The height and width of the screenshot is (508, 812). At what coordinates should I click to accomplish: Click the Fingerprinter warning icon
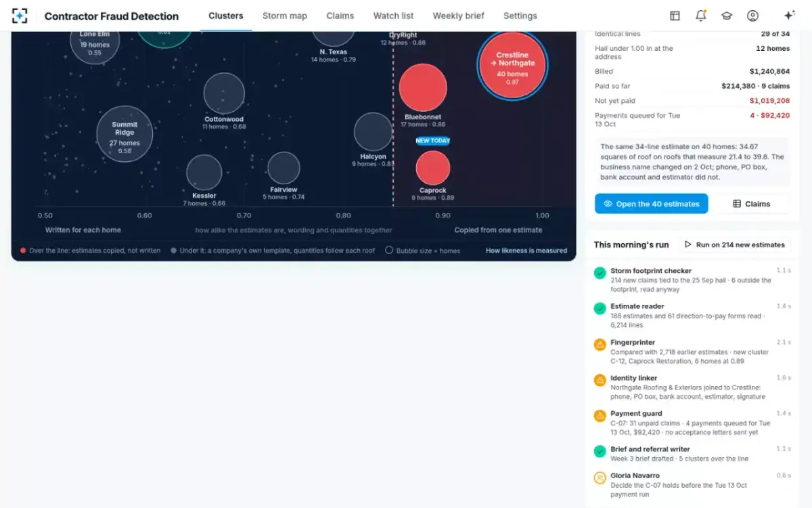point(600,345)
